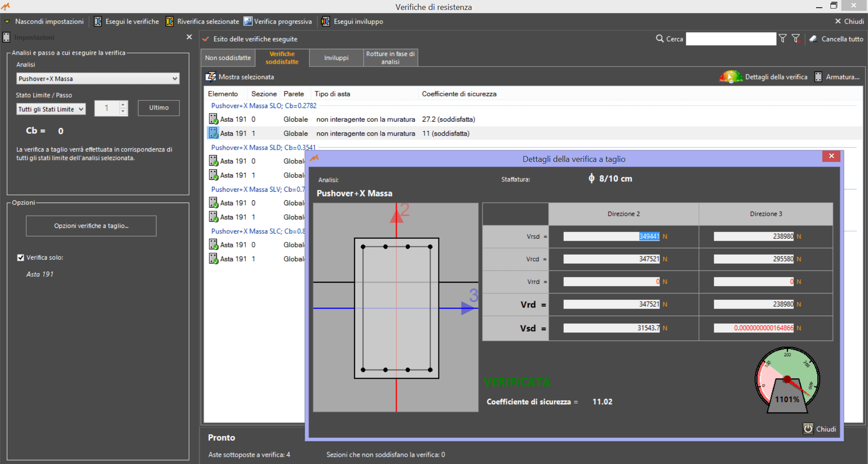Screen dimensions: 868x464
Task: Click the icon of SLC Asta 191 sezione 1 row
Action: pyautogui.click(x=213, y=259)
